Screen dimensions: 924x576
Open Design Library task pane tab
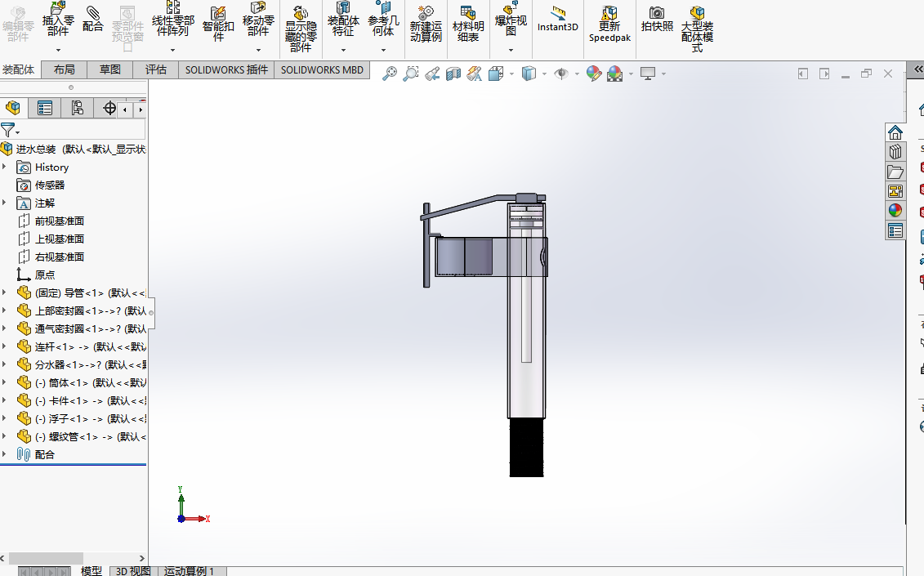tap(895, 151)
